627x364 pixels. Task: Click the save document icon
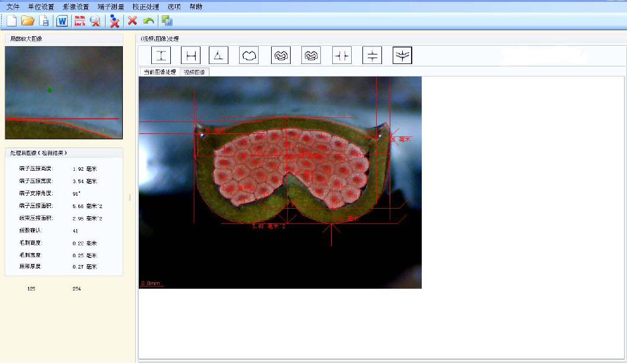pyautogui.click(x=44, y=21)
